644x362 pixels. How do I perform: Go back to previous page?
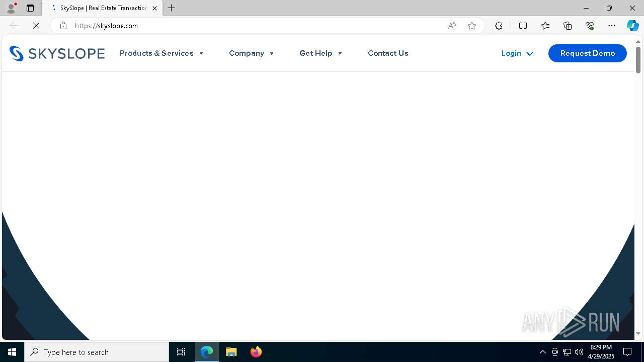tap(14, 26)
